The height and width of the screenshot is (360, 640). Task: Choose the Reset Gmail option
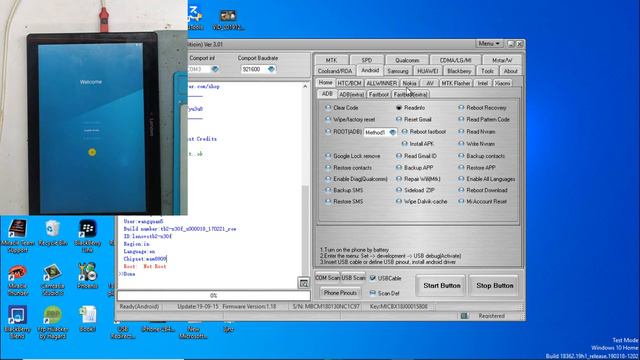[x=414, y=120]
